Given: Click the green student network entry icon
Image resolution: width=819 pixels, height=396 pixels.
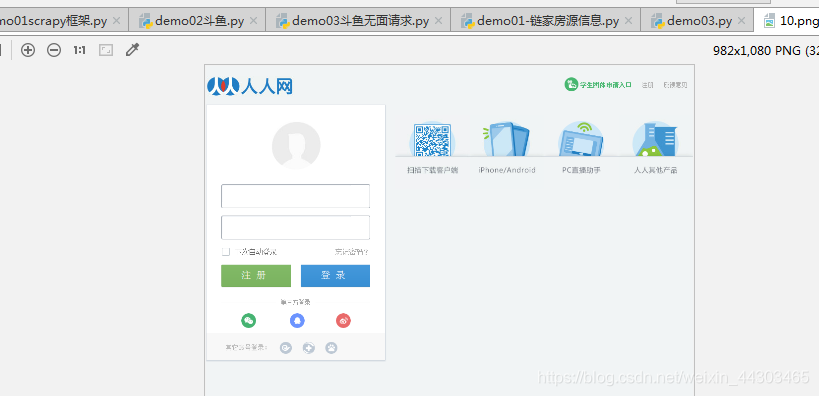Looking at the screenshot, I should point(571,84).
